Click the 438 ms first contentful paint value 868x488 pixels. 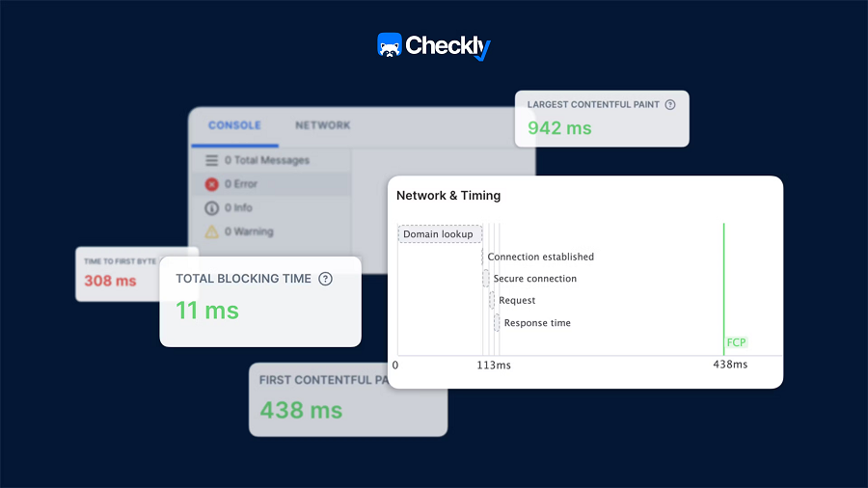pyautogui.click(x=301, y=411)
